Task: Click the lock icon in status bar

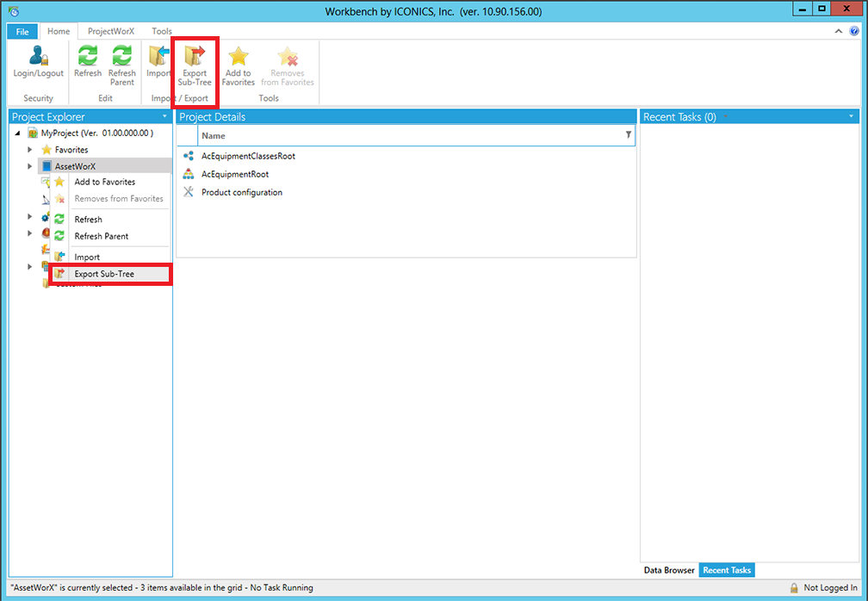Action: [794, 588]
